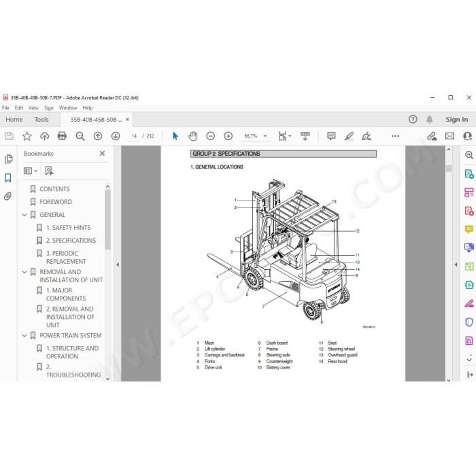Toggle the Bookmarks panel icon
This screenshot has width=476, height=476.
(8, 178)
